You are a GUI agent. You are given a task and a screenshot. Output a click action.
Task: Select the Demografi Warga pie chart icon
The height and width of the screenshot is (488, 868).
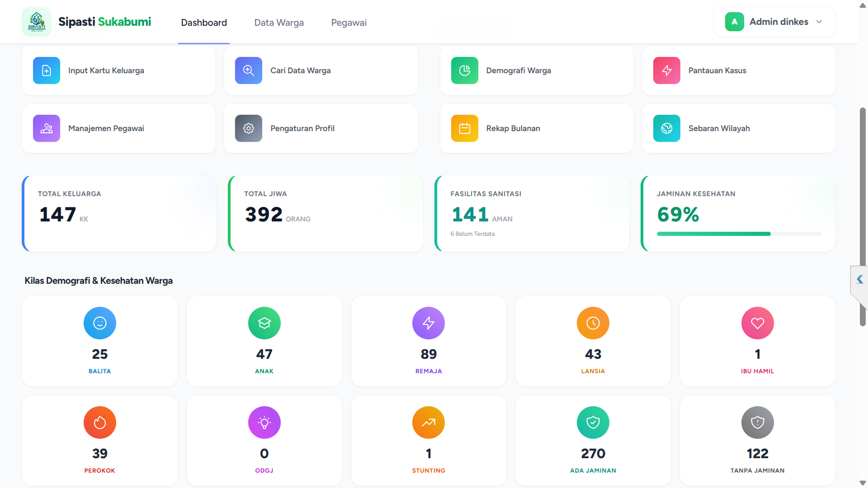click(464, 70)
